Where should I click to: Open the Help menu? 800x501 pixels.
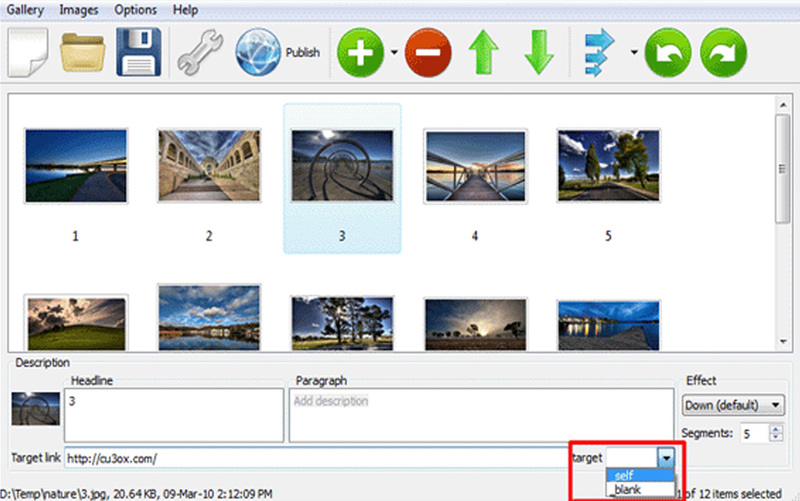(x=185, y=10)
